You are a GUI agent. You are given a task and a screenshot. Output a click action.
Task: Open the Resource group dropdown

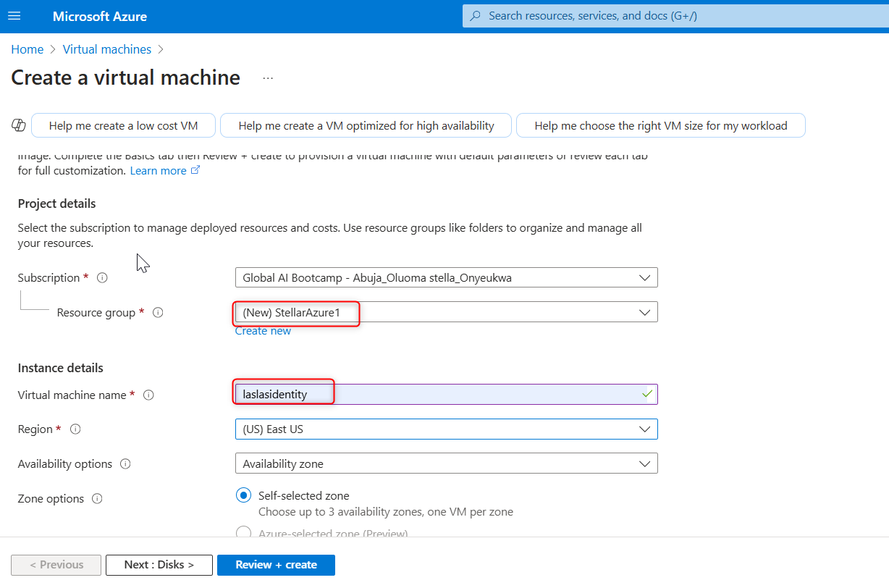click(446, 312)
